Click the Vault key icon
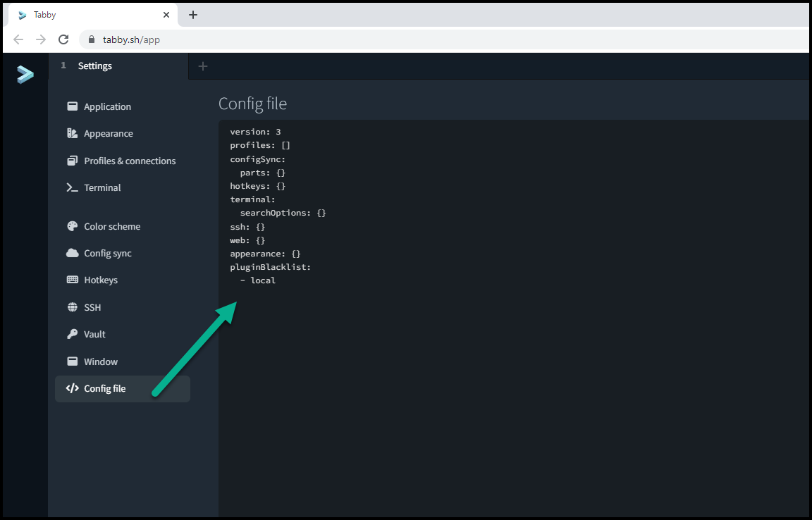This screenshot has height=520, width=812. [x=73, y=334]
